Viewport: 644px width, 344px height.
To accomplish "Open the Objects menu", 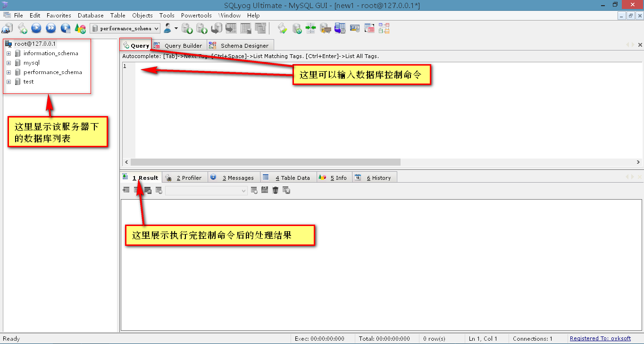I will [x=142, y=16].
